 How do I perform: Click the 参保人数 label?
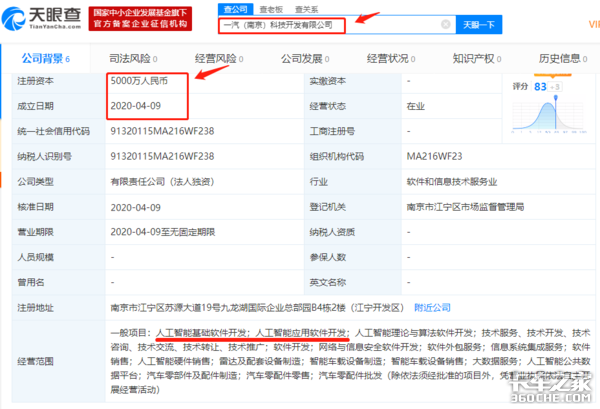click(328, 257)
